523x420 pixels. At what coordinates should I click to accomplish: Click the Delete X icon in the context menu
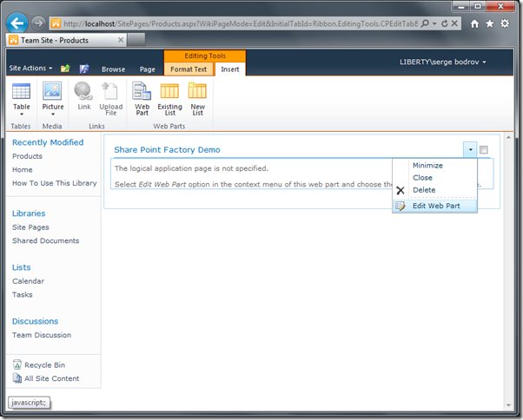[401, 191]
